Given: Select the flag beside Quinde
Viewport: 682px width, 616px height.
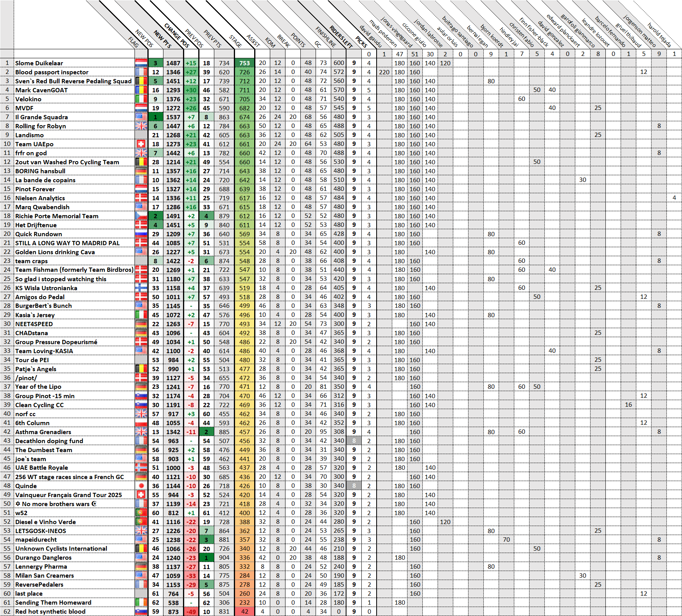Looking at the screenshot, I should (141, 486).
